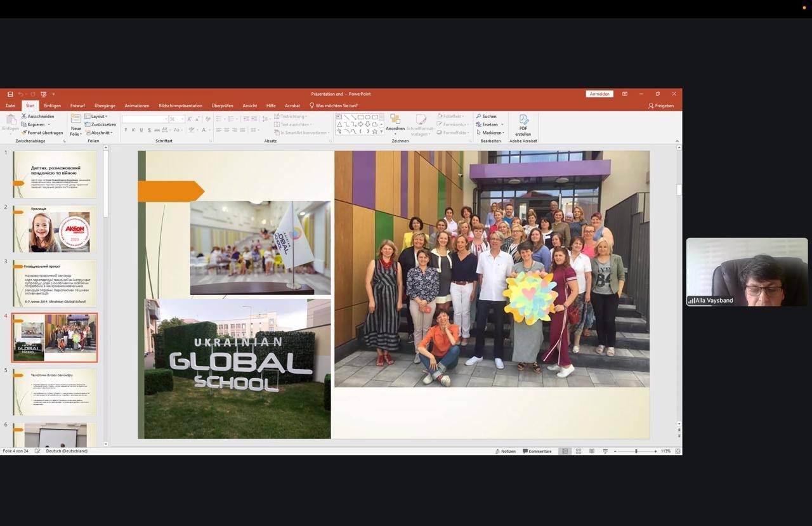Open the Animationen tab

point(137,106)
